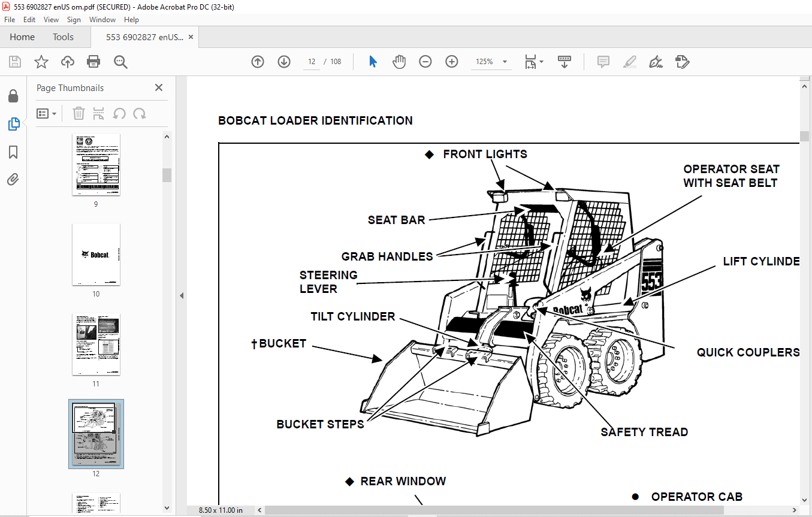Toggle the Page Thumbnails sidebar icon

pyautogui.click(x=13, y=124)
